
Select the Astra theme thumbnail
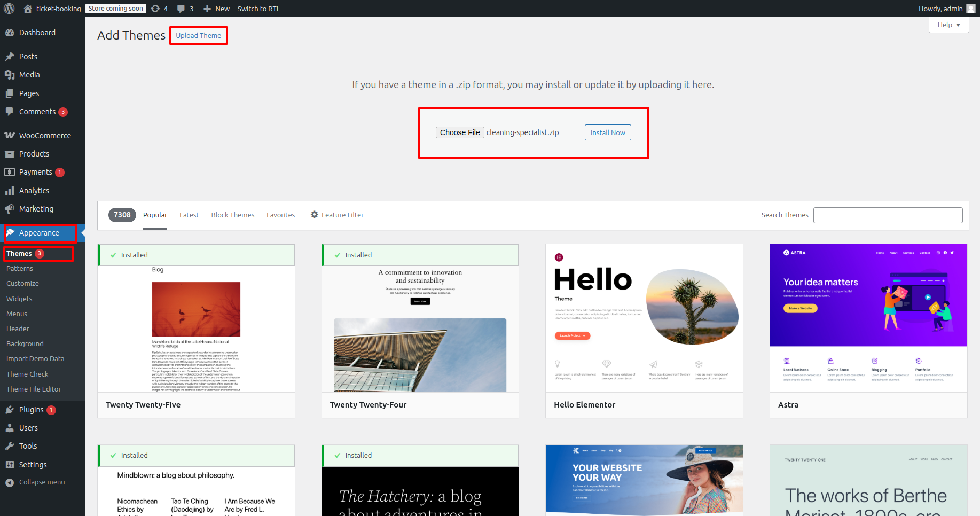pyautogui.click(x=868, y=318)
